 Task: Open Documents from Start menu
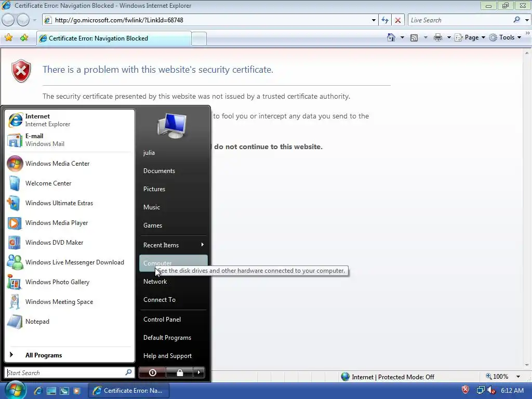173,171
